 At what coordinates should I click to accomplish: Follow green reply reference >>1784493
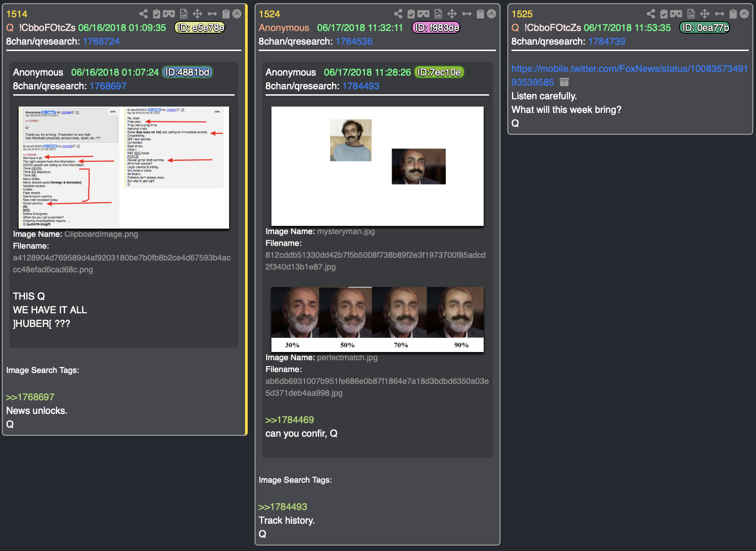click(x=283, y=507)
